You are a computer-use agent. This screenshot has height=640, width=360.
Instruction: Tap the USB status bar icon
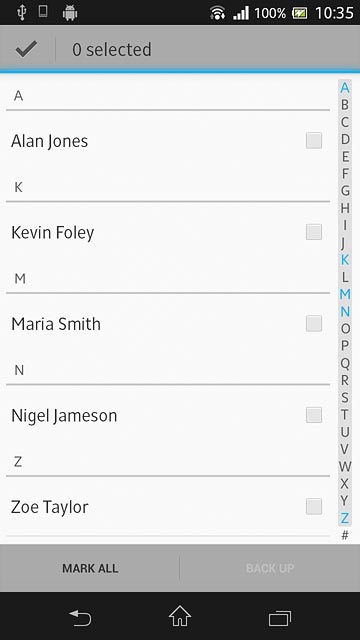tap(22, 12)
